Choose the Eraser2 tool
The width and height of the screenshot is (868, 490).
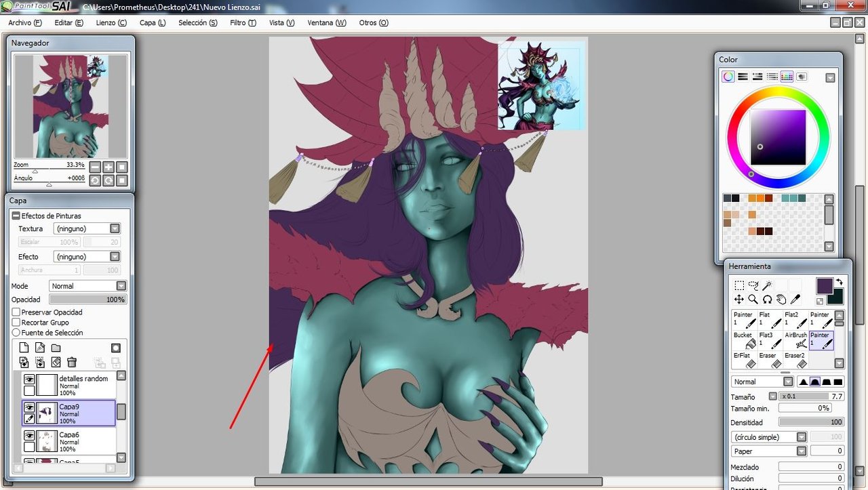[795, 360]
